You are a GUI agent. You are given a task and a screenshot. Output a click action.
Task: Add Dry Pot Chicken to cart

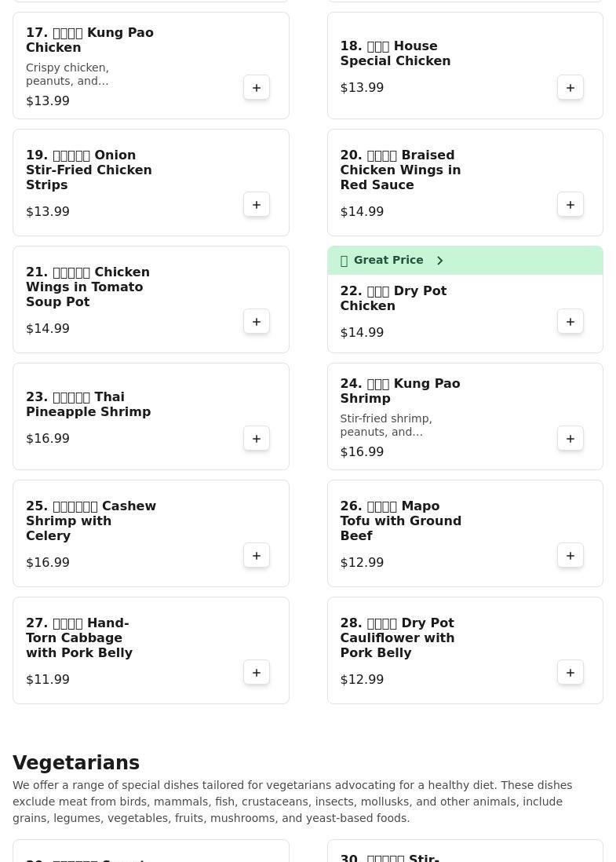570,322
